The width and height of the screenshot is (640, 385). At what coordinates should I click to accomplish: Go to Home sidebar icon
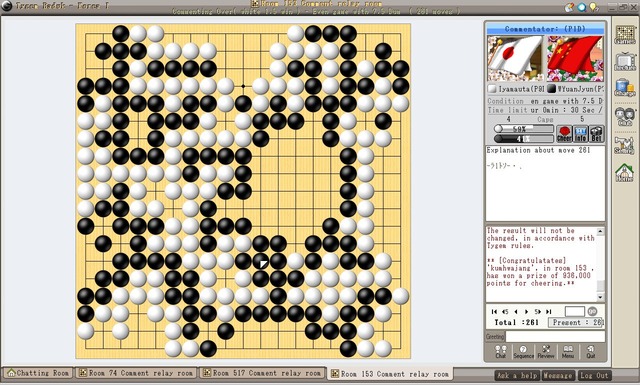coord(625,172)
